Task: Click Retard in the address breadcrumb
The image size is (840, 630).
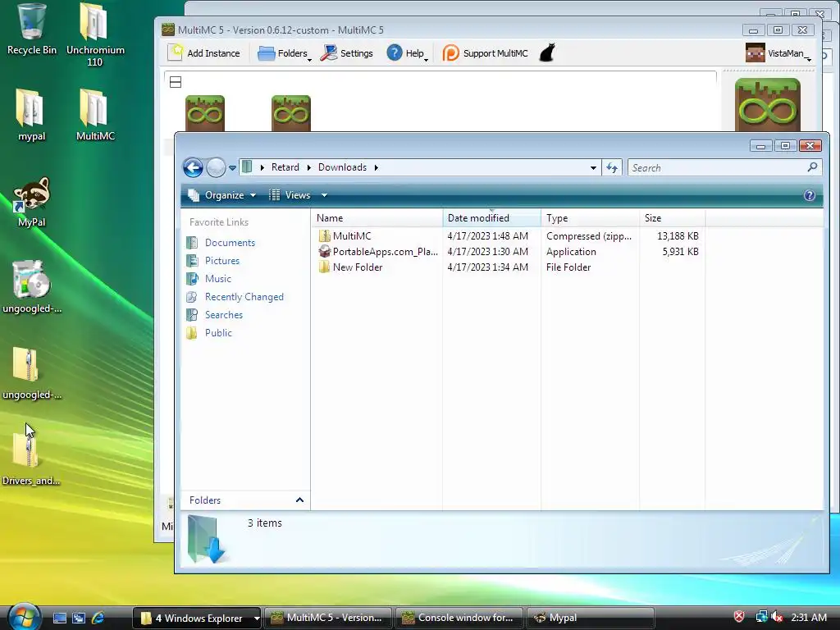Action: coord(285,167)
